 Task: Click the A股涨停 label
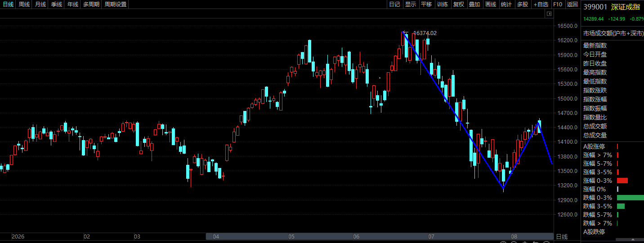594,146
